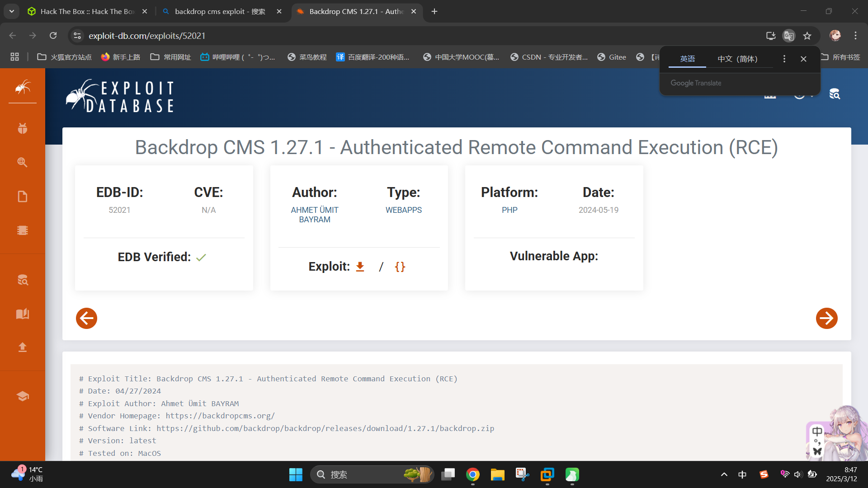Open Chrome from the taskbar
The height and width of the screenshot is (488, 868).
473,474
